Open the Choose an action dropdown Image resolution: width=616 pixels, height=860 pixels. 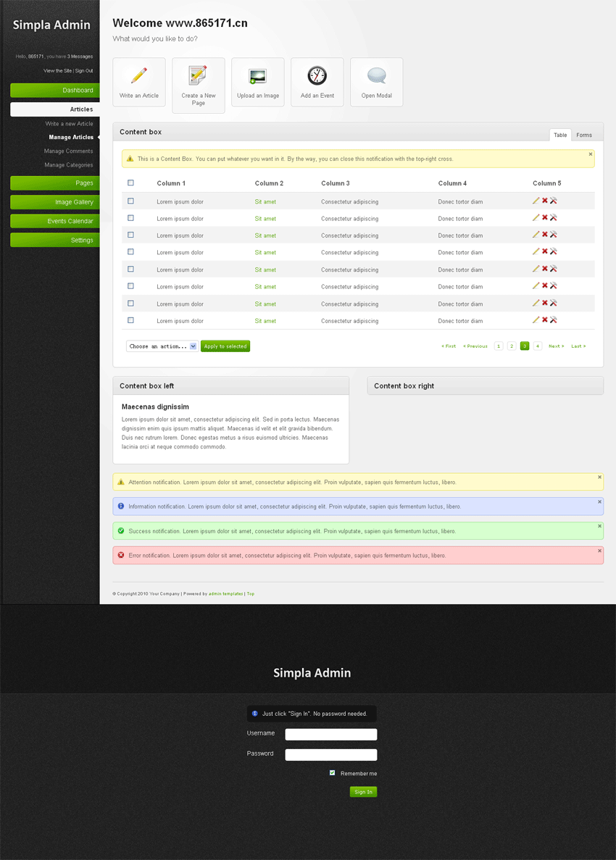coord(162,346)
